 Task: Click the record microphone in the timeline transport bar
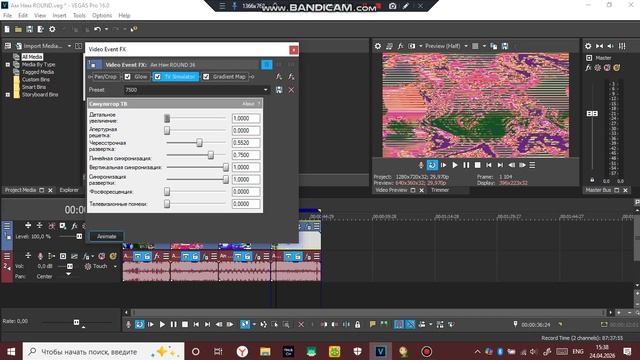coord(128,324)
